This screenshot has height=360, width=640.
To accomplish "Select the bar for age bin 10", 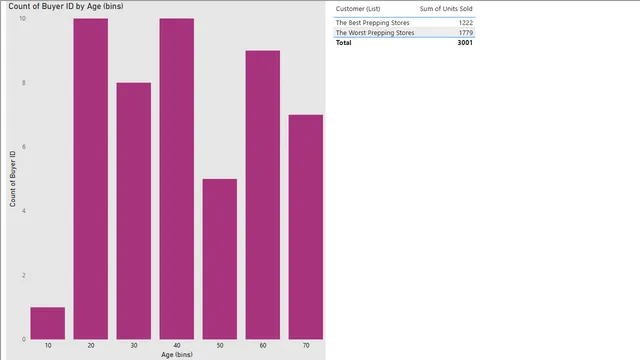I will coord(48,323).
